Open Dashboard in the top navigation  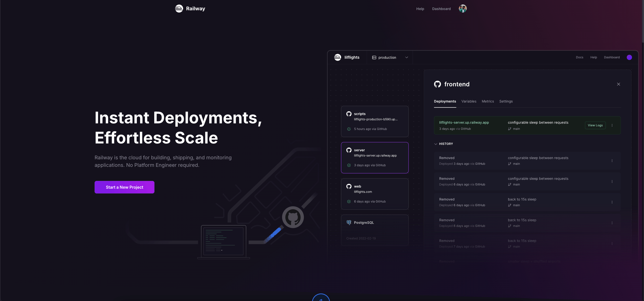[x=441, y=9]
